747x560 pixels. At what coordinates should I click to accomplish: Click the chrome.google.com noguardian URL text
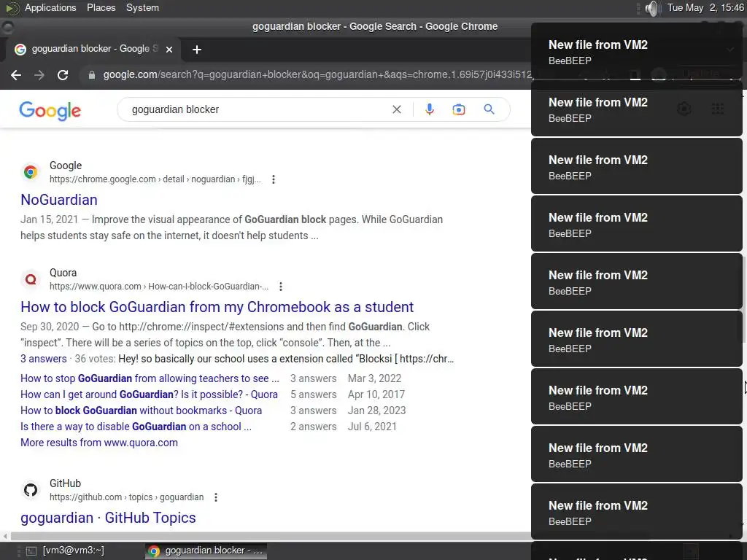click(x=155, y=179)
